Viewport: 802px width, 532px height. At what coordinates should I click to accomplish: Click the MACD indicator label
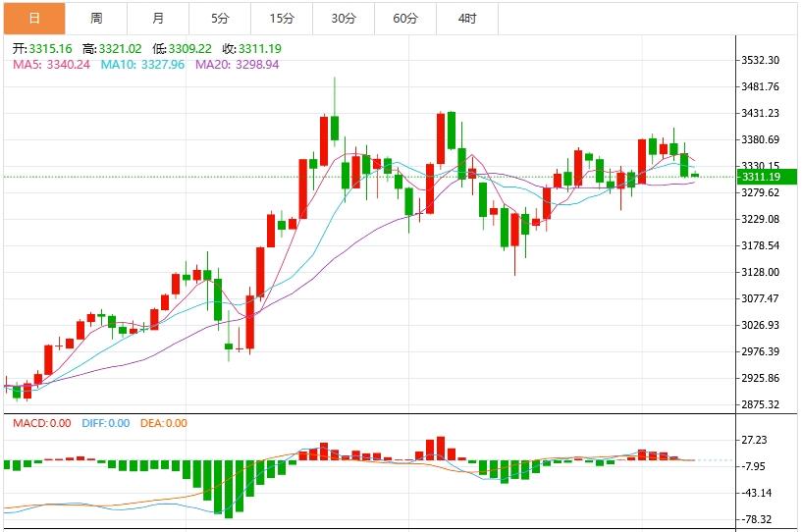(41, 423)
